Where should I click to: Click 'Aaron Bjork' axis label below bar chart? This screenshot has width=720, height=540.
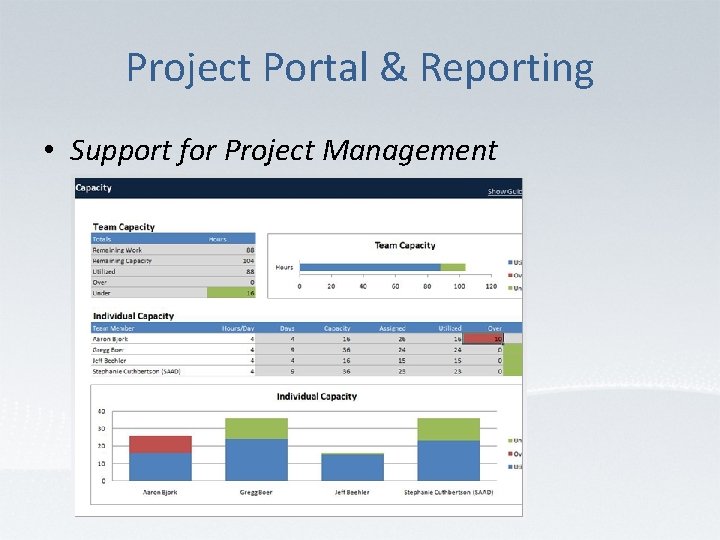(160, 492)
